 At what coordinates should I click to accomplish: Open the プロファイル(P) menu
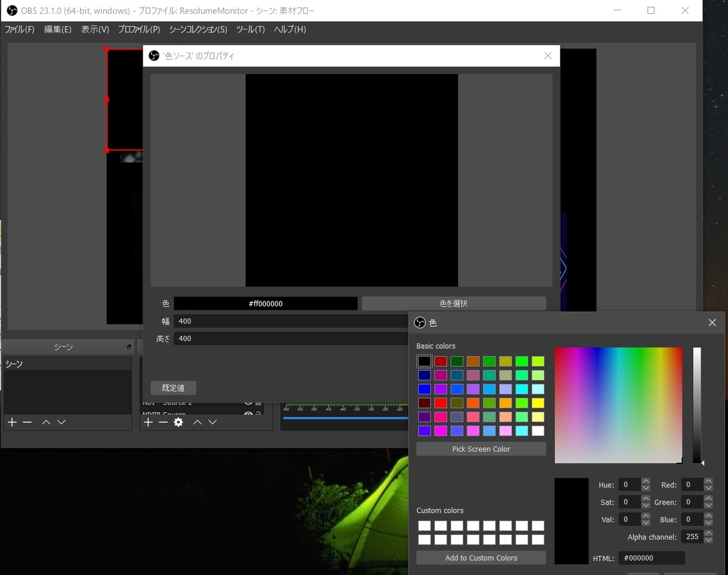(139, 29)
